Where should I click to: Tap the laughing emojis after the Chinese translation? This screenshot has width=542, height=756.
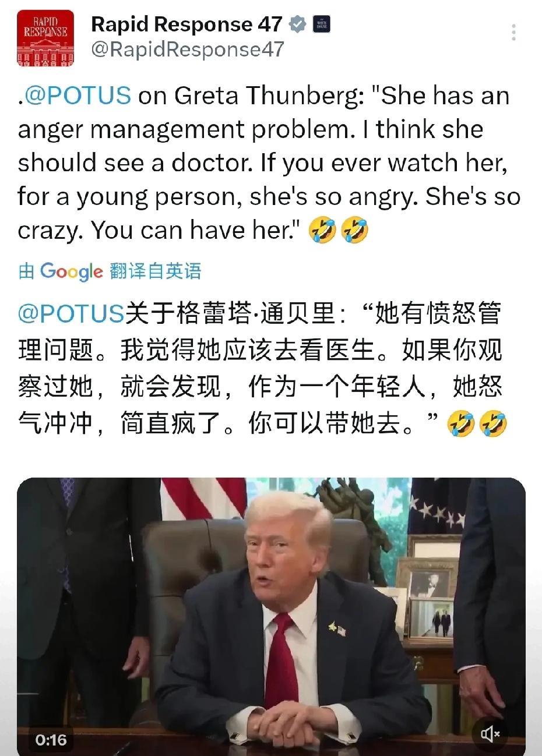[x=477, y=423]
